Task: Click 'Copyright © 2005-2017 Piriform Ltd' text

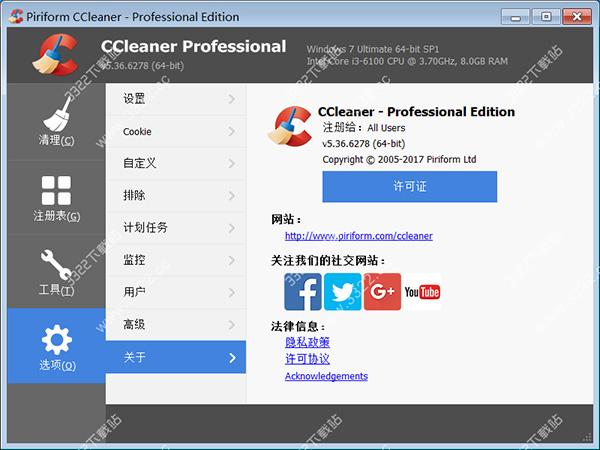Action: pos(399,160)
